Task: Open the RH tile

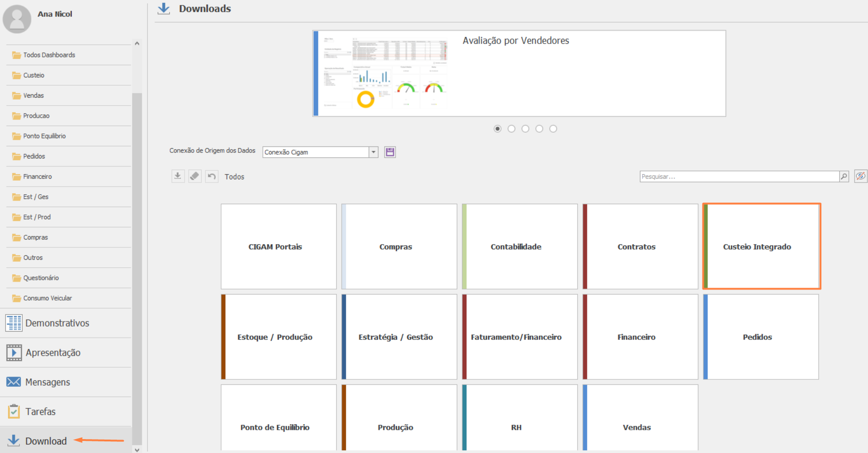Action: pos(520,417)
